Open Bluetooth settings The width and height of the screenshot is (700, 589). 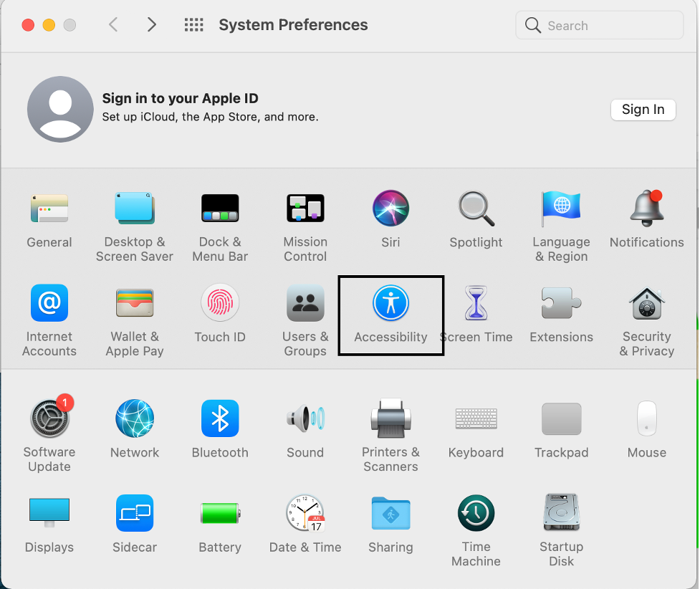tap(220, 428)
